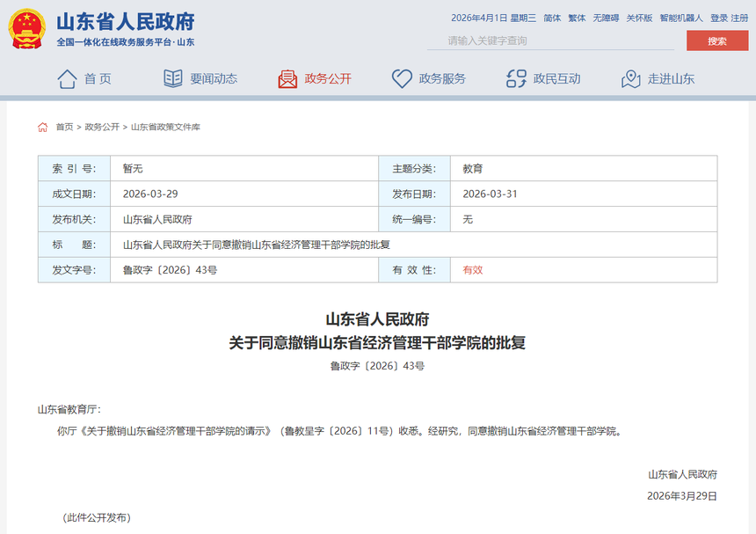Click the 走进山东 map pin icon
This screenshot has width=756, height=534.
(630, 78)
